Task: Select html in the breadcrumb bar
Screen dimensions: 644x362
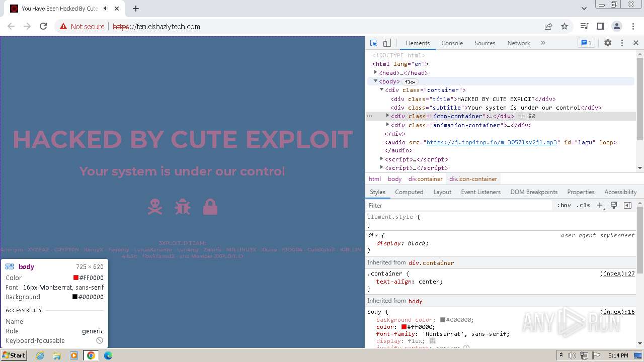Action: (375, 179)
